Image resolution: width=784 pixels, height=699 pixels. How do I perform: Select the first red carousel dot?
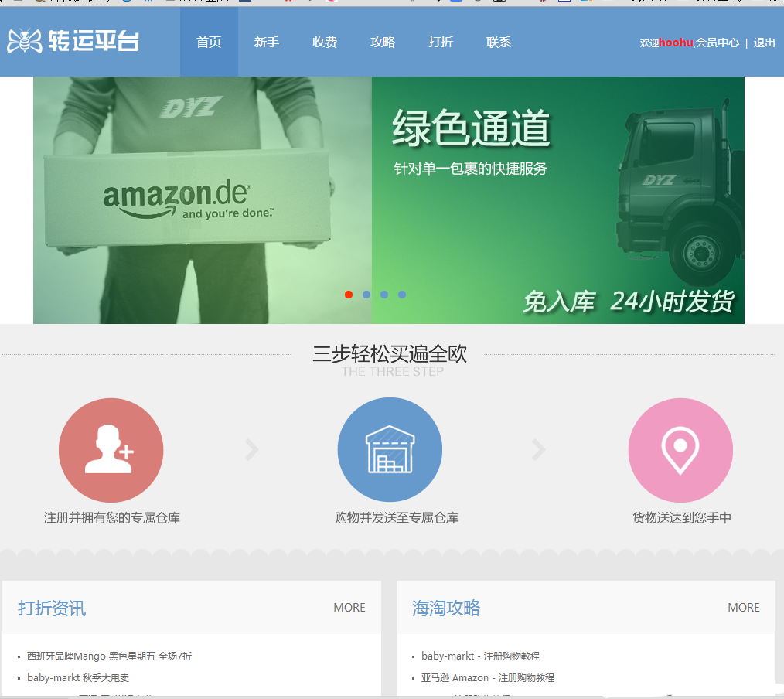[349, 295]
